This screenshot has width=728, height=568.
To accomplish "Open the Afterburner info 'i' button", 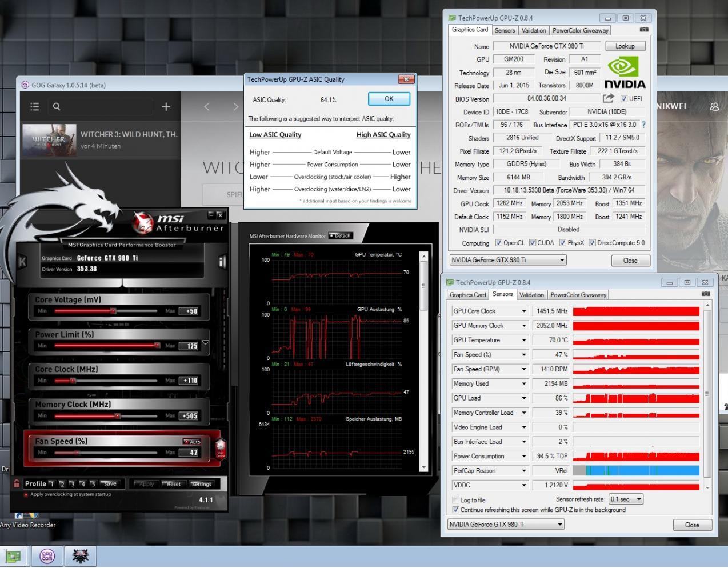I will click(222, 262).
